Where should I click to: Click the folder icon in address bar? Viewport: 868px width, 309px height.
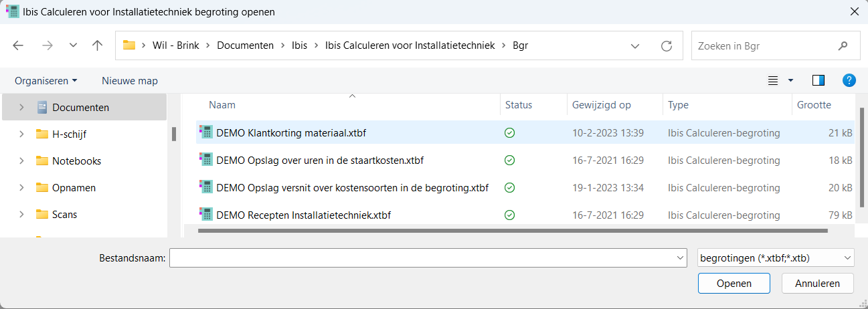129,45
